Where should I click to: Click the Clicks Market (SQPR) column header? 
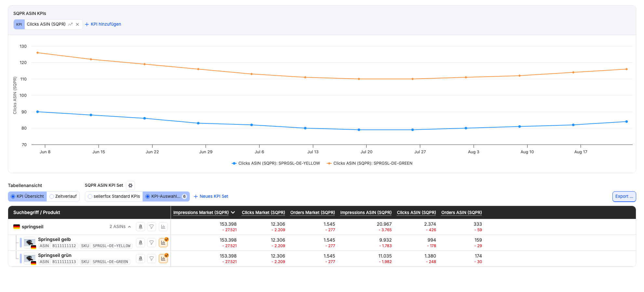click(x=263, y=213)
